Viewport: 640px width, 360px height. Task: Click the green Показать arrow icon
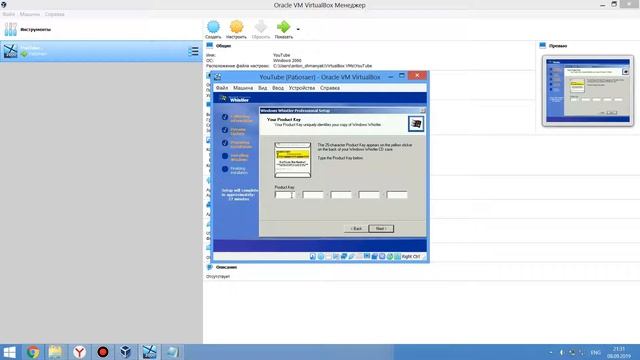[284, 27]
